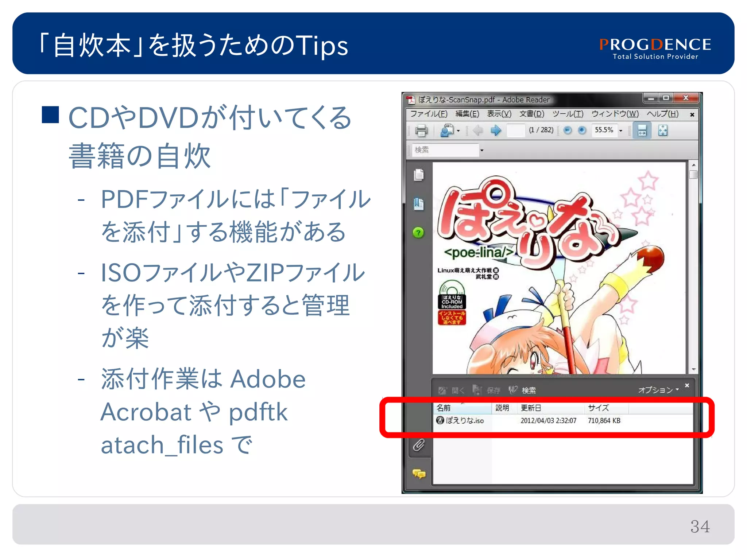Sort by 更新日 column header

(x=551, y=408)
